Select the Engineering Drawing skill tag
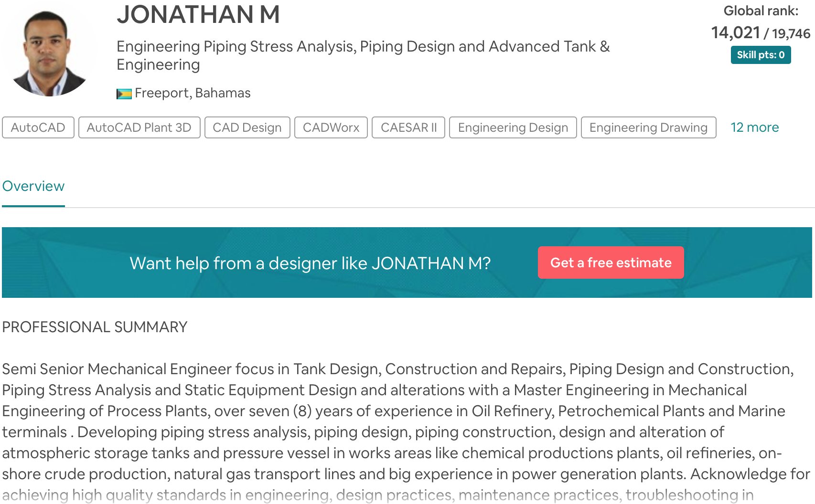815x504 pixels. (648, 127)
